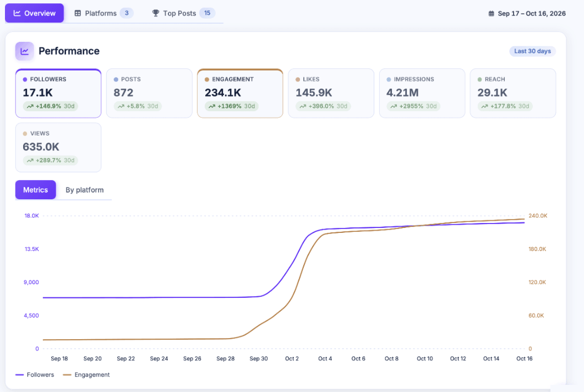The width and height of the screenshot is (584, 392).
Task: Toggle the Likes metric card
Action: 331,93
